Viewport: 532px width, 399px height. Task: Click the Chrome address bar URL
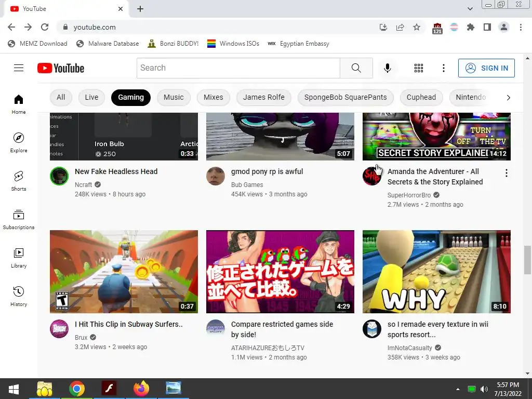tap(95, 27)
